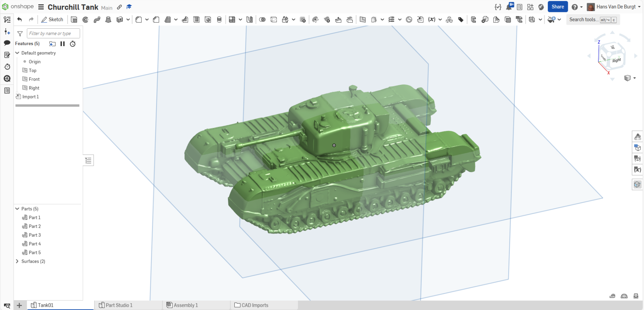Viewport: 644px width, 310px height.
Task: Open the comments panel in left sidebar
Action: 7,43
